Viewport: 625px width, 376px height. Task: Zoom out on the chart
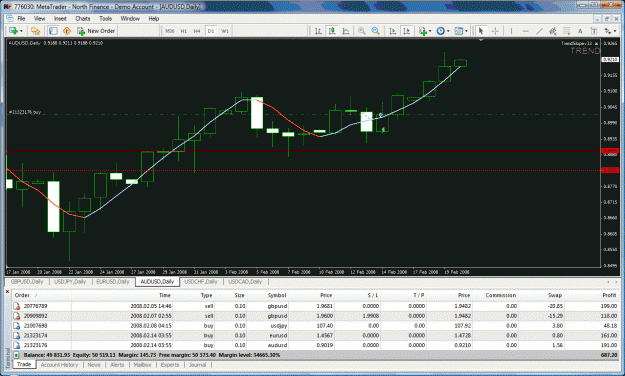(375, 31)
